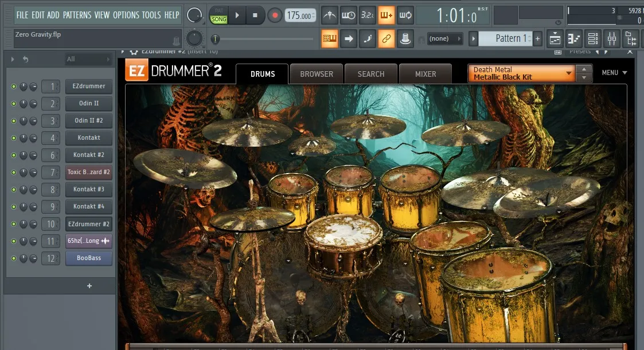This screenshot has height=350, width=644.
Task: Switch to EZdrummer MIXER tab
Action: (x=426, y=74)
